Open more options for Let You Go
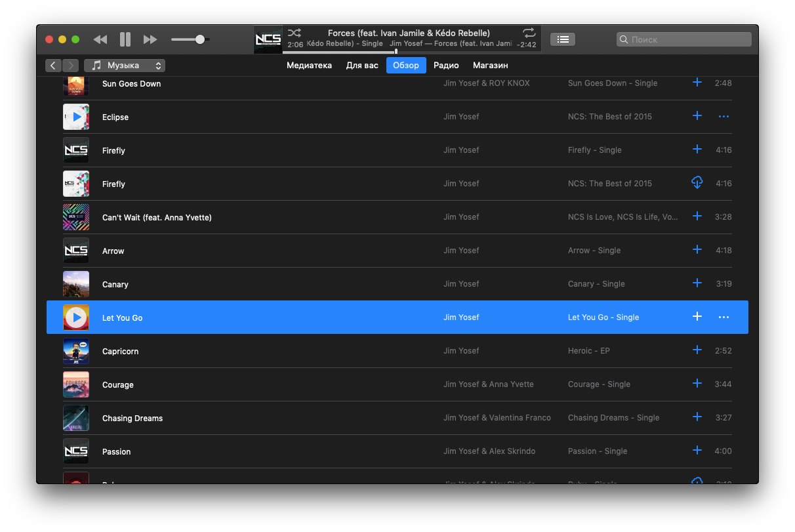The width and height of the screenshot is (795, 532). [x=724, y=317]
